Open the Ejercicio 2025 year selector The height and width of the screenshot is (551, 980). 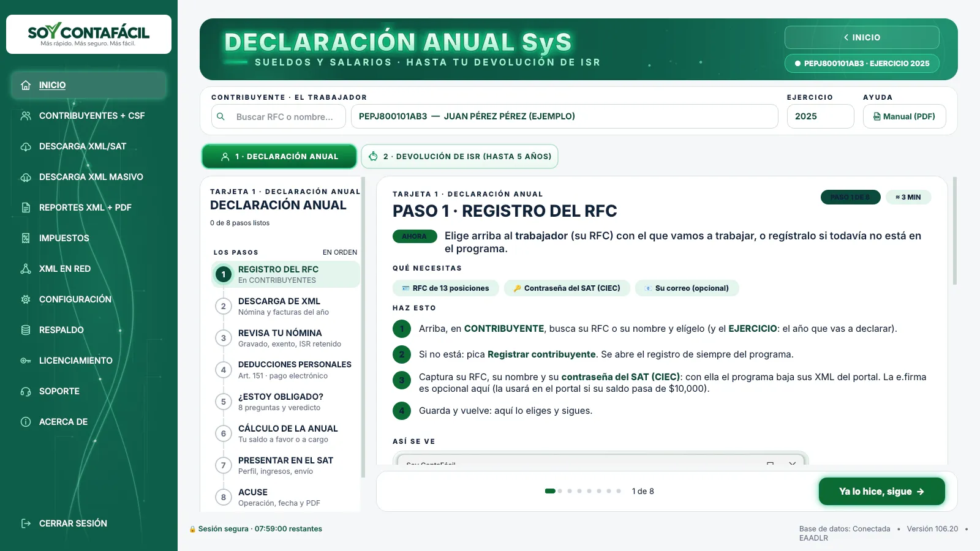821,116
